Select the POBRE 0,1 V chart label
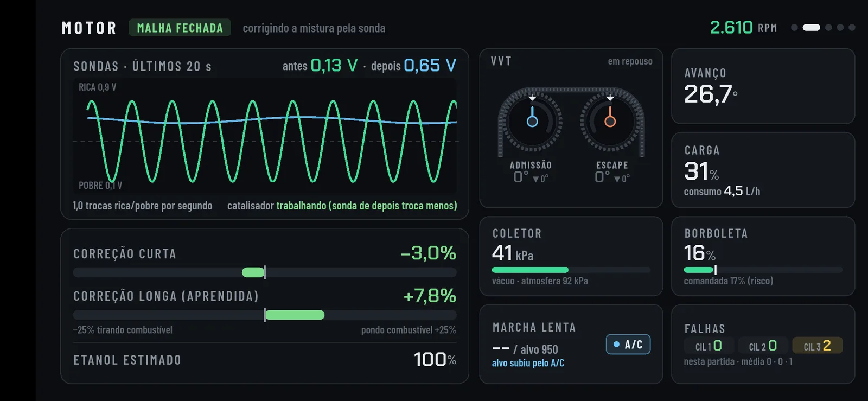This screenshot has height=401, width=868. (x=100, y=186)
